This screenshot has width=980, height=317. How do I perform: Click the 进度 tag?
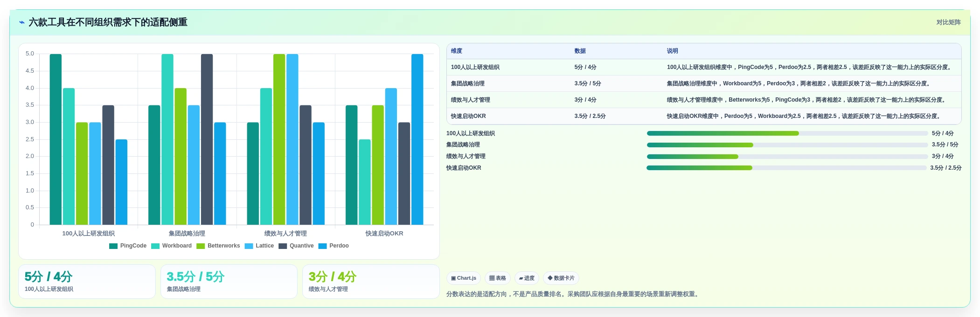(x=527, y=278)
